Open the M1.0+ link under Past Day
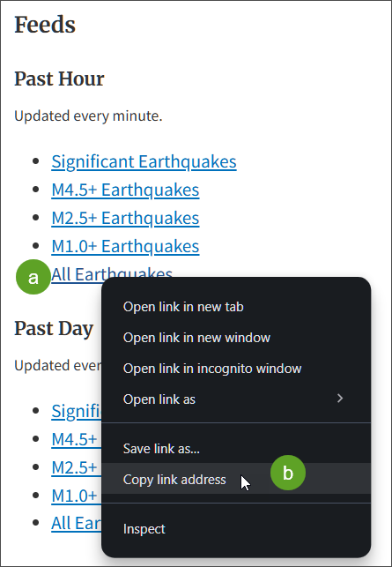Screen dimensions: 392x567 [x=77, y=496]
